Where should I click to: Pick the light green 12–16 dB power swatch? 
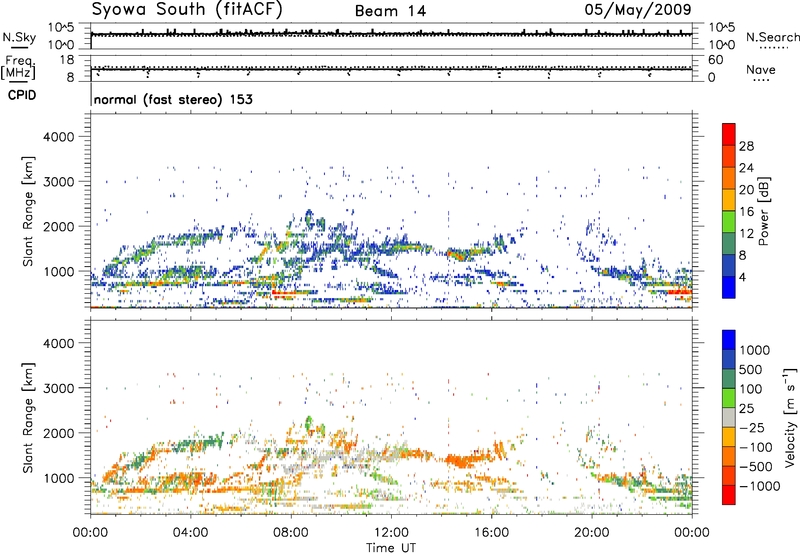pos(729,221)
